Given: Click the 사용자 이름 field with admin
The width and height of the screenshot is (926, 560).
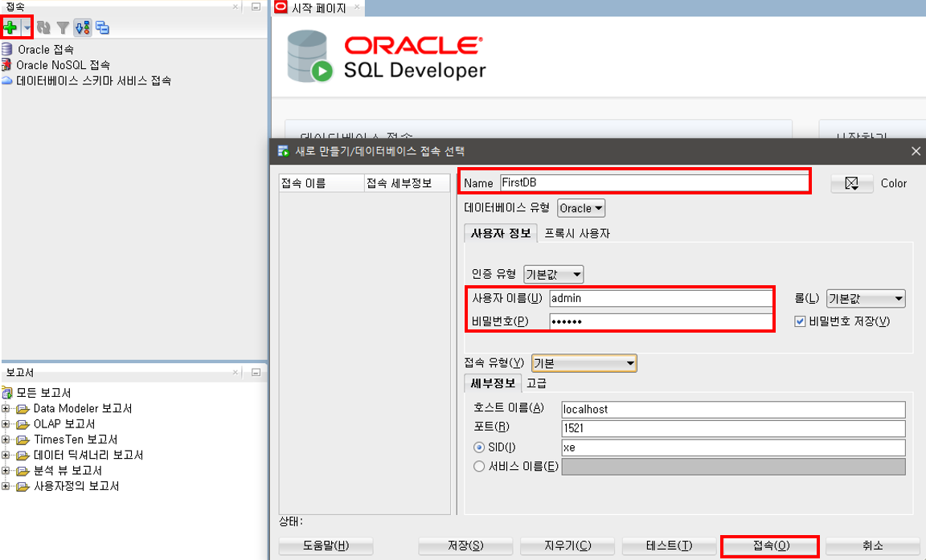Looking at the screenshot, I should tap(661, 298).
